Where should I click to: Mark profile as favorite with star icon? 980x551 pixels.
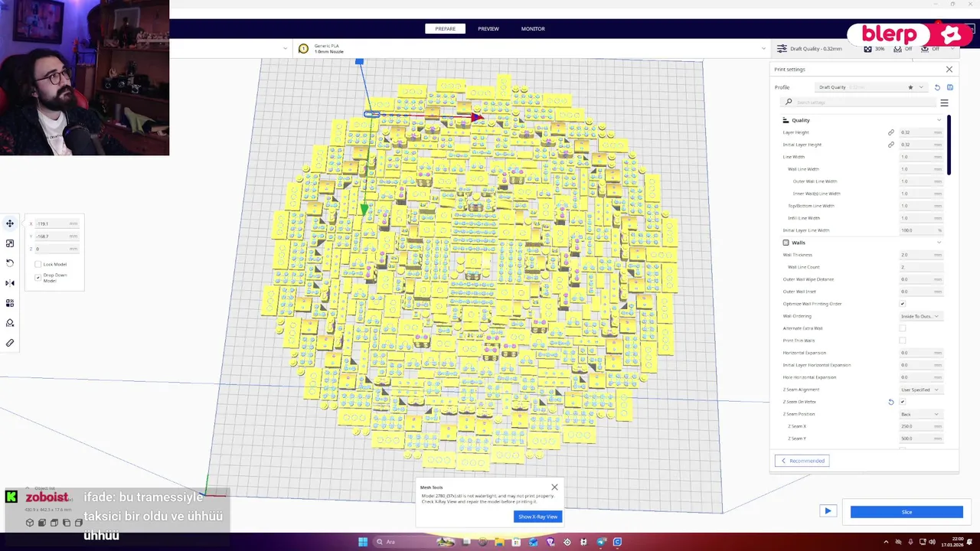click(910, 87)
